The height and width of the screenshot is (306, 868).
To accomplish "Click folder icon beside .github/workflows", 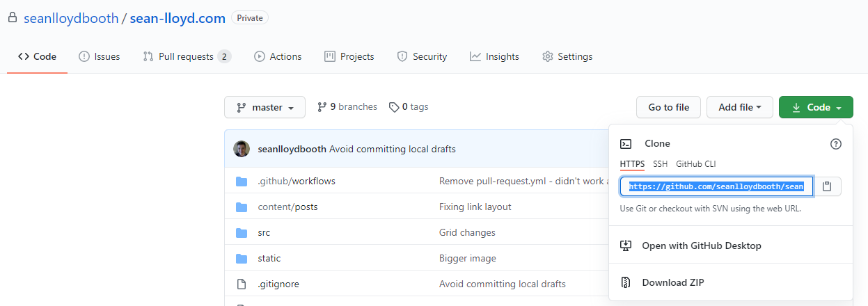I will click(242, 182).
